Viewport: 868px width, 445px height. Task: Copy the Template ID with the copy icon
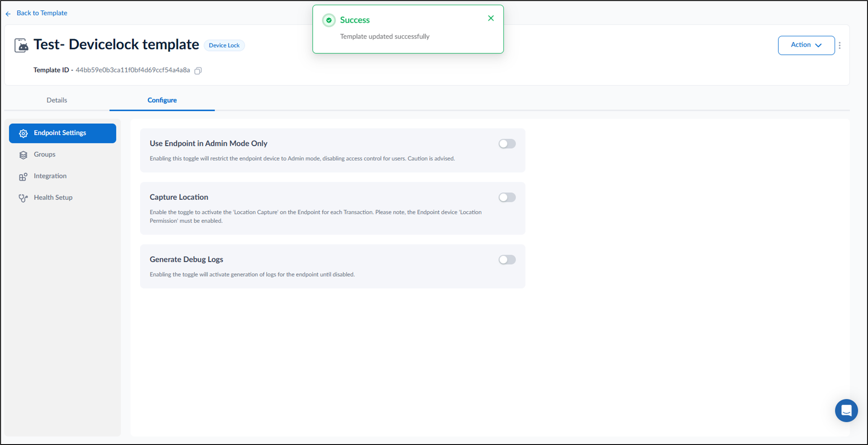198,71
